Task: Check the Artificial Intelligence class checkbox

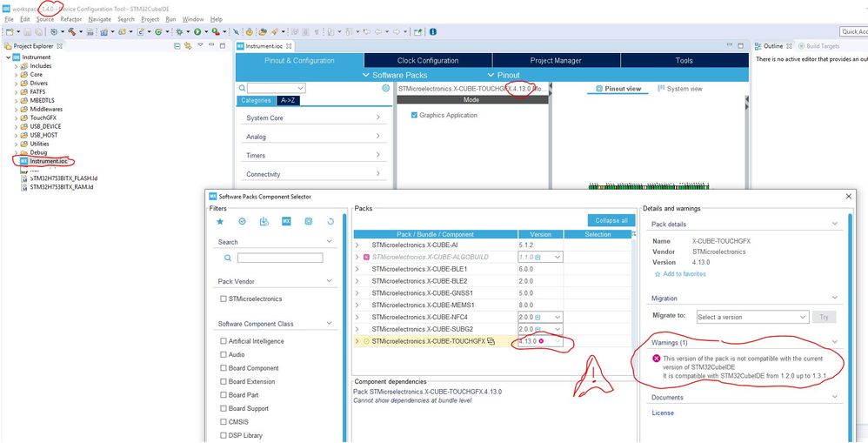Action: pos(224,341)
